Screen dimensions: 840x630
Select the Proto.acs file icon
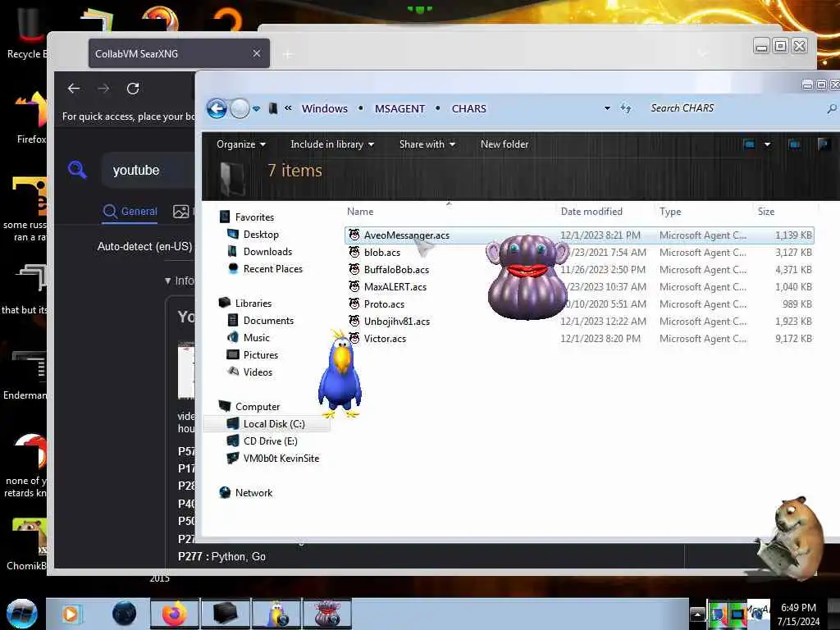[354, 304]
